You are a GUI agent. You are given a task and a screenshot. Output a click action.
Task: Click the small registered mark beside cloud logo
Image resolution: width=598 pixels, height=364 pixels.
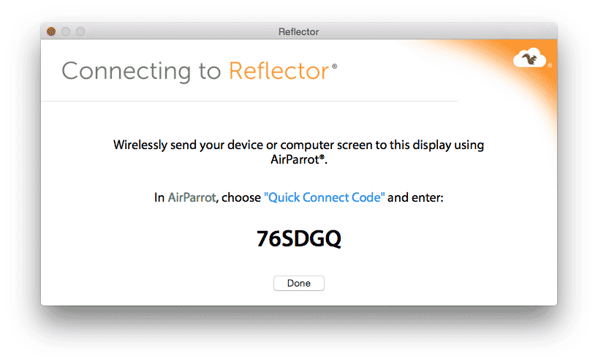click(550, 65)
